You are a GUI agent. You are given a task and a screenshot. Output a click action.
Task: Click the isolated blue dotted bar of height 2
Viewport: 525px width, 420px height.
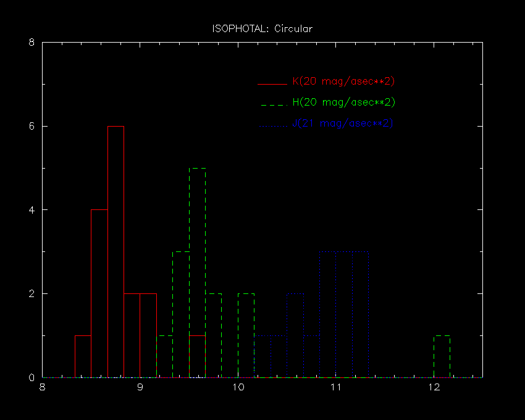point(295,335)
